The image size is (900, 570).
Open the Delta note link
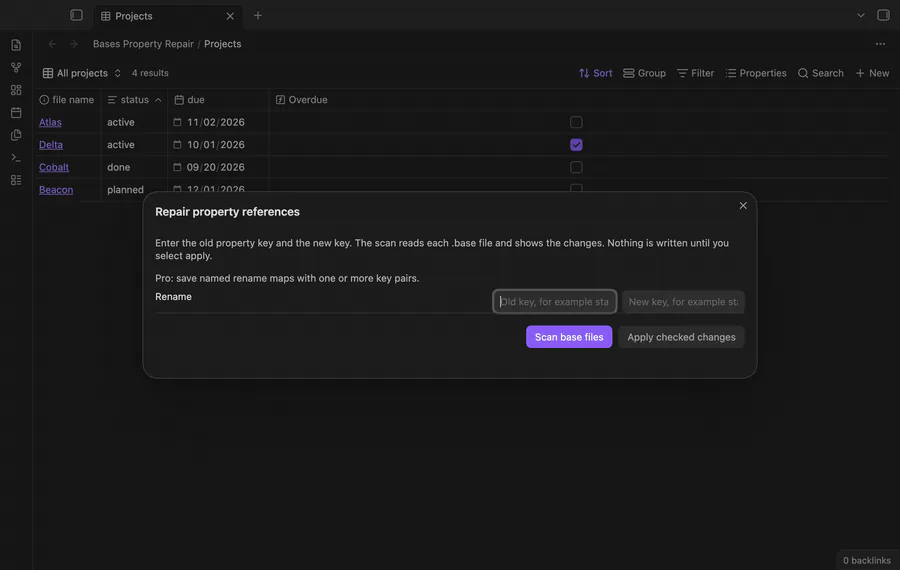coord(51,145)
